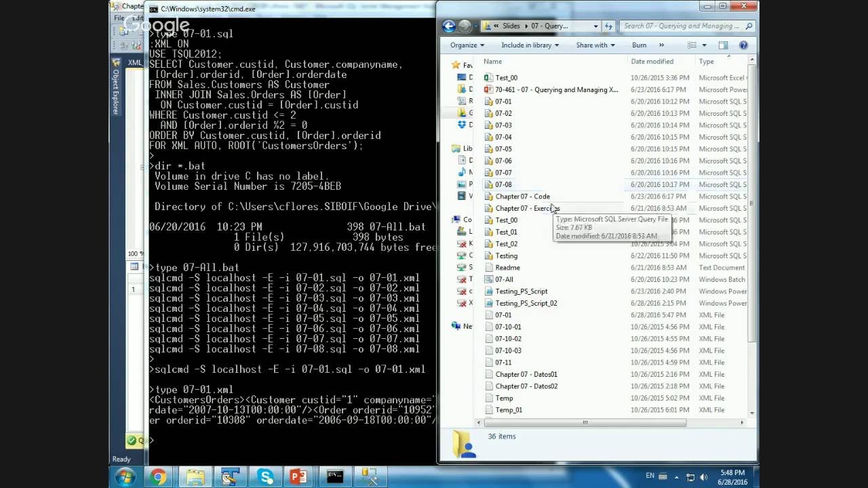Screen dimensions: 868x488
Task: Open the Organize dropdown menu
Action: coord(467,45)
